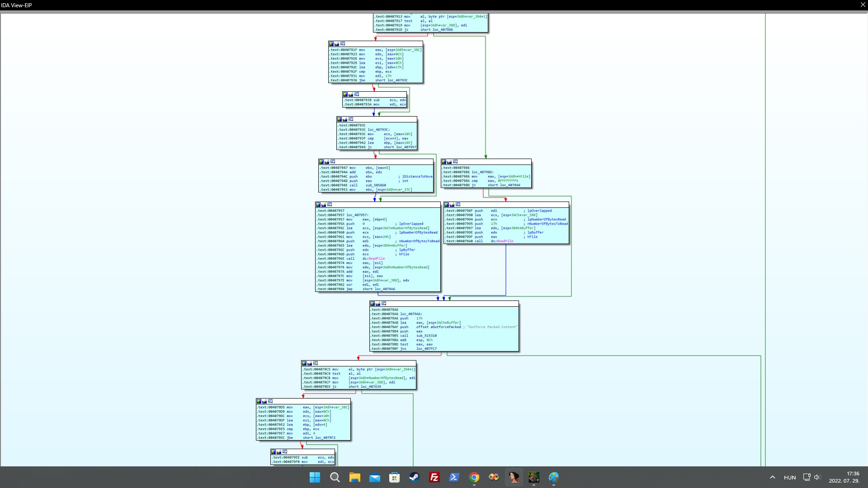
Task: Click the node color icon on loc_407986 block
Action: pos(444,162)
